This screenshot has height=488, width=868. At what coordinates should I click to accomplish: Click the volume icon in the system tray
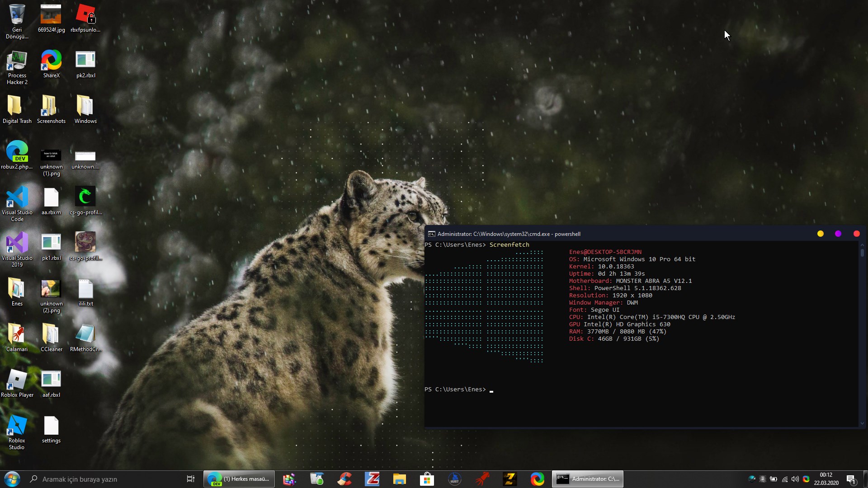tap(795, 479)
